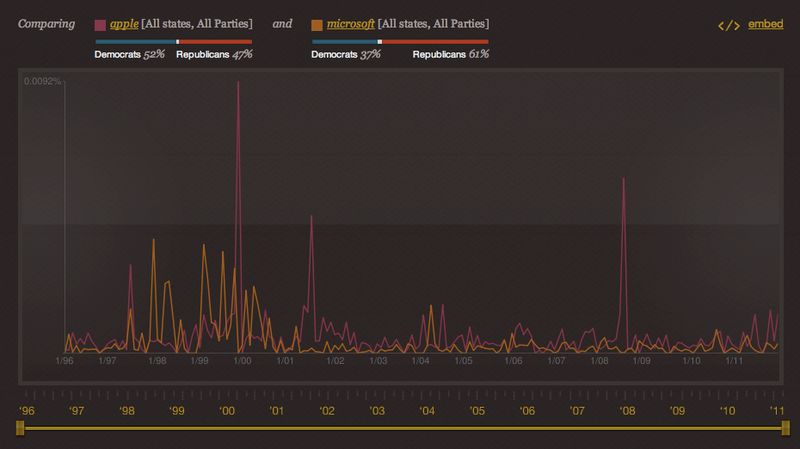
Task: Click the 1/04 x-axis label
Action: pos(420,361)
